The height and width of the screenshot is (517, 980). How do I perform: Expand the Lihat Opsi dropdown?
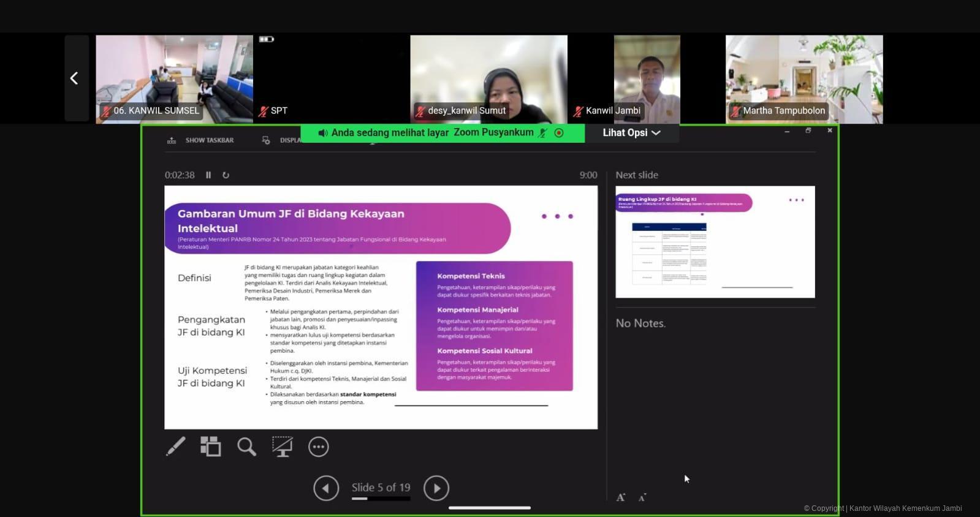[x=631, y=133]
